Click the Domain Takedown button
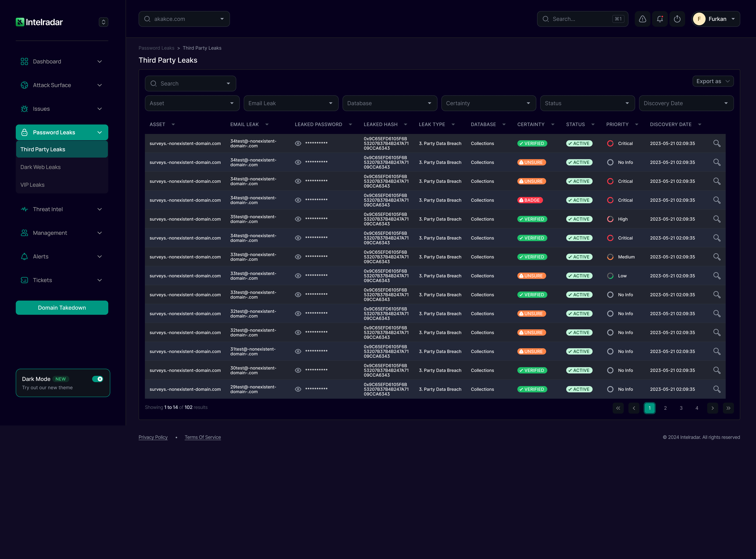 [62, 308]
